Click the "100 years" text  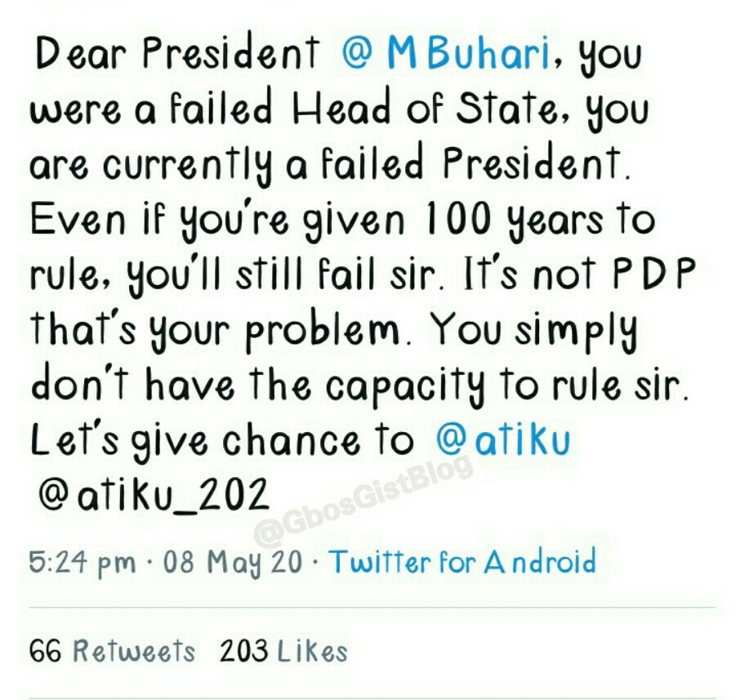coord(466,221)
